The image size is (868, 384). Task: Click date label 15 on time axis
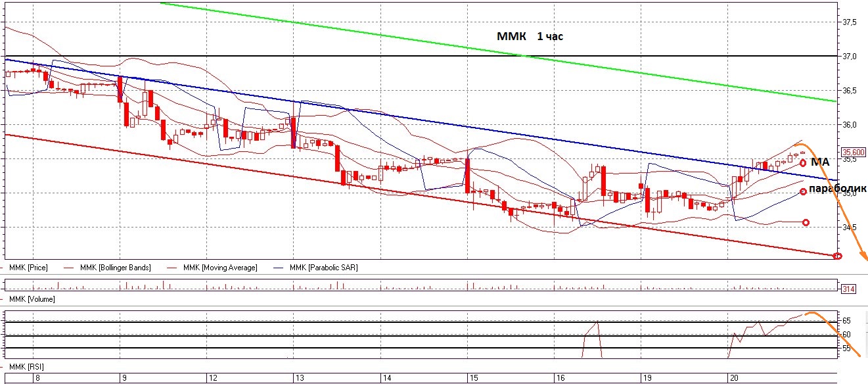(473, 379)
